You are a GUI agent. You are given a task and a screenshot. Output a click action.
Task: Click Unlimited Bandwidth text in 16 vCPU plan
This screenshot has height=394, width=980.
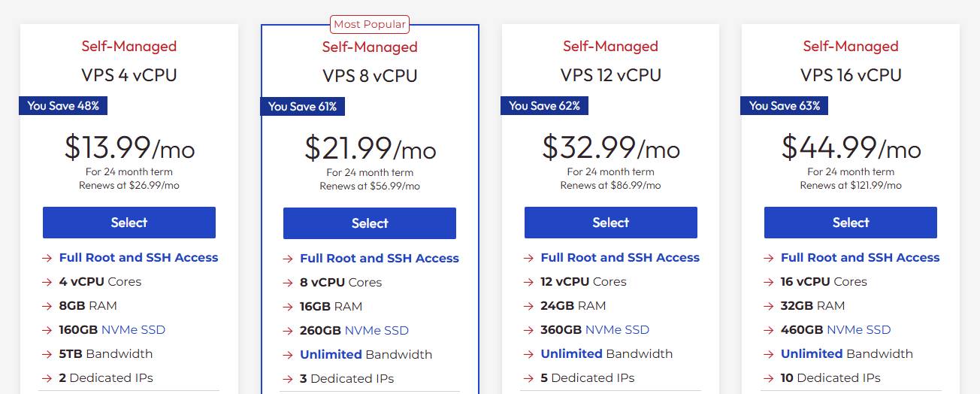847,353
